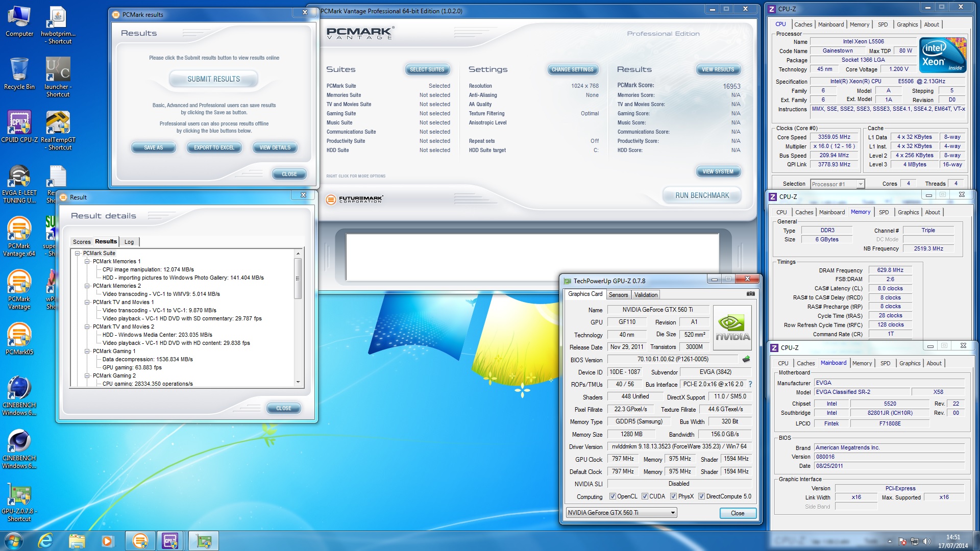Click the Intel Xeon logo in CPU-Z
This screenshot has height=551, width=980.
click(943, 55)
